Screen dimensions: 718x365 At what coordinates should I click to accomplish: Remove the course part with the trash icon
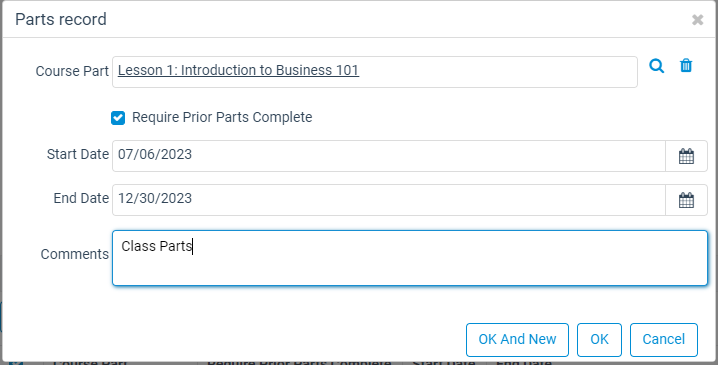point(686,66)
